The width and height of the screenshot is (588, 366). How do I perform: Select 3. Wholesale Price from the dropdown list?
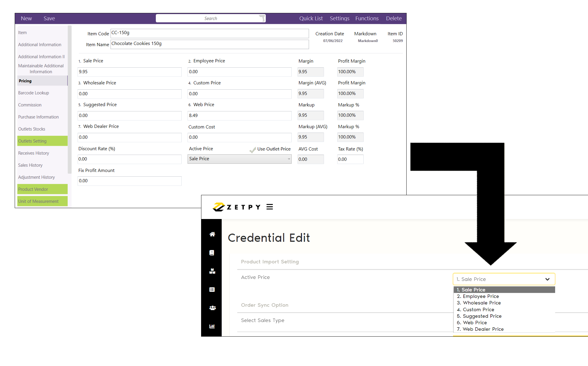coord(479,303)
